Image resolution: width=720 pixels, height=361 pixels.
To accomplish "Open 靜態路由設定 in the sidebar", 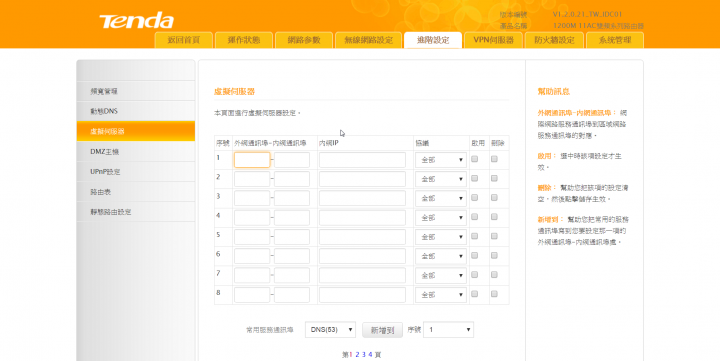I will [136, 212].
